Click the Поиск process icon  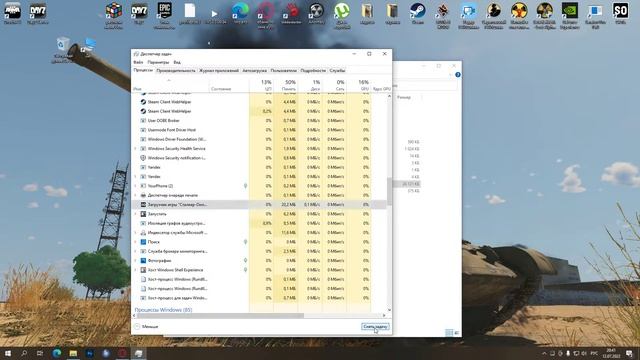(x=143, y=242)
